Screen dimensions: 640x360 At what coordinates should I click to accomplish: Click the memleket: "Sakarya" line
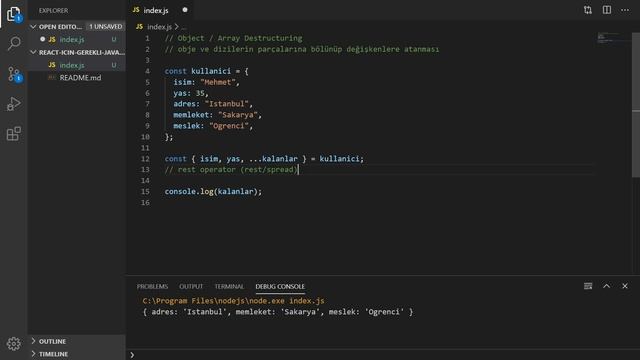217,115
